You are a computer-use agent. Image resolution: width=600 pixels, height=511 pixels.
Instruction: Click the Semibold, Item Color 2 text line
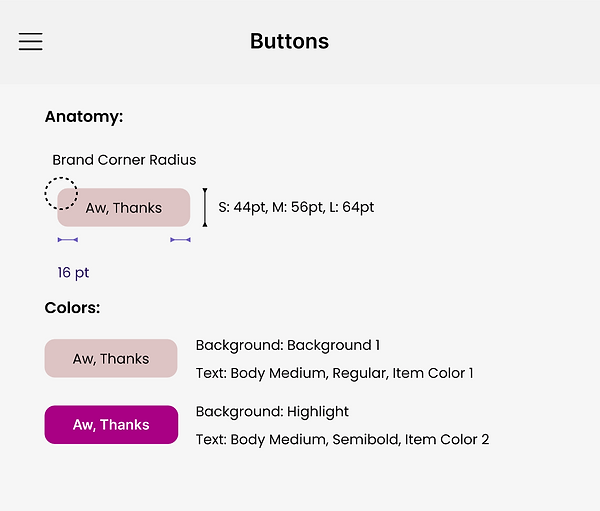click(x=342, y=440)
